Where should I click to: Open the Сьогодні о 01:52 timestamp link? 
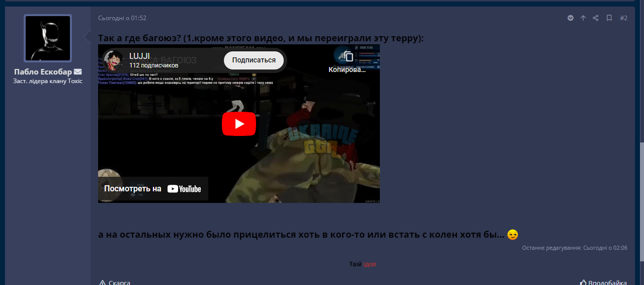(122, 18)
